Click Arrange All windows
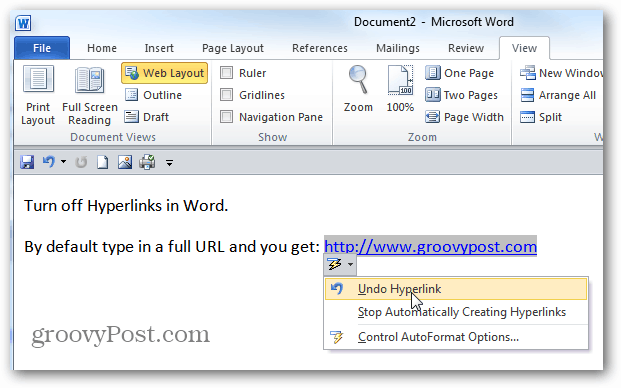Screen dimensions: 621x388 click(x=558, y=95)
